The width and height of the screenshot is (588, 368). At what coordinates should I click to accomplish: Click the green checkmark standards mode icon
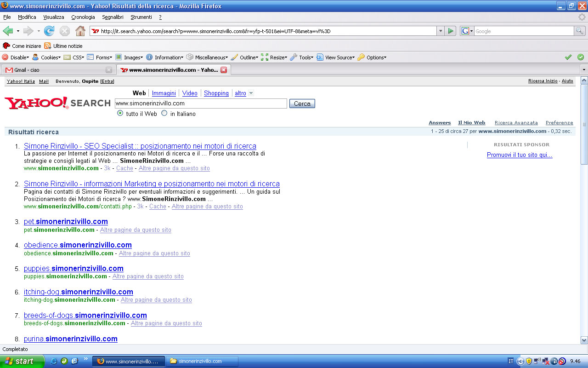(568, 57)
